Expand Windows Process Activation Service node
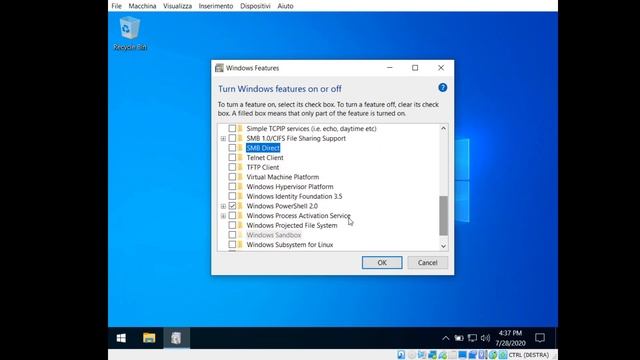Screen dimensions: 640x360 [223, 216]
